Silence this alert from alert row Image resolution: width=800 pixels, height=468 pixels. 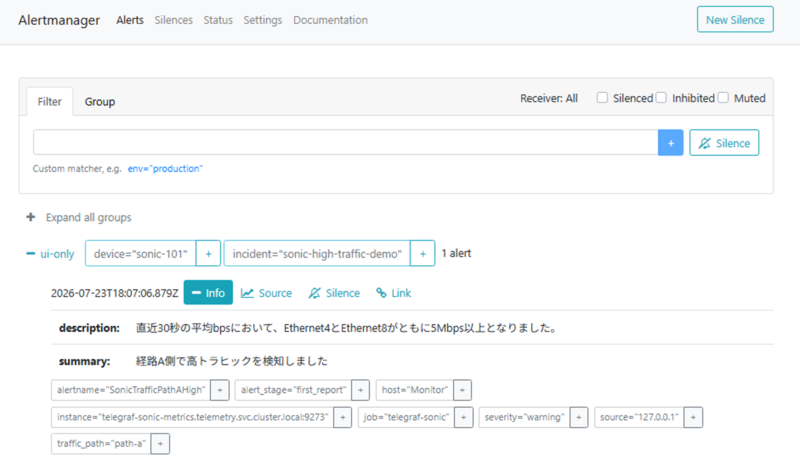334,293
